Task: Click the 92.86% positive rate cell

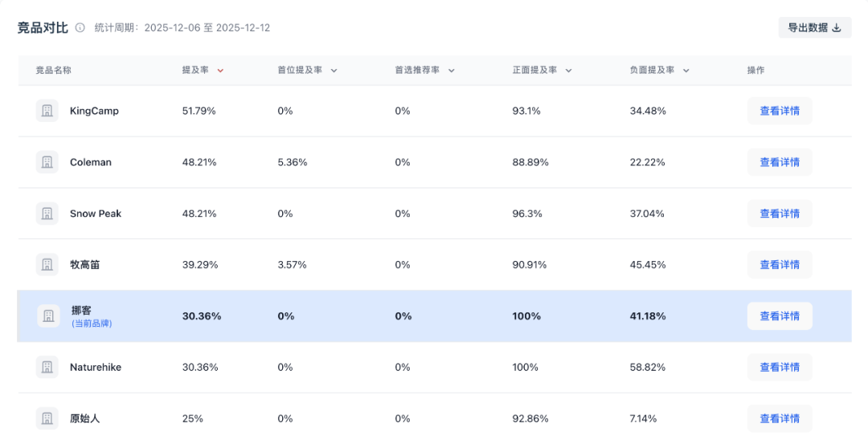Action: (530, 418)
